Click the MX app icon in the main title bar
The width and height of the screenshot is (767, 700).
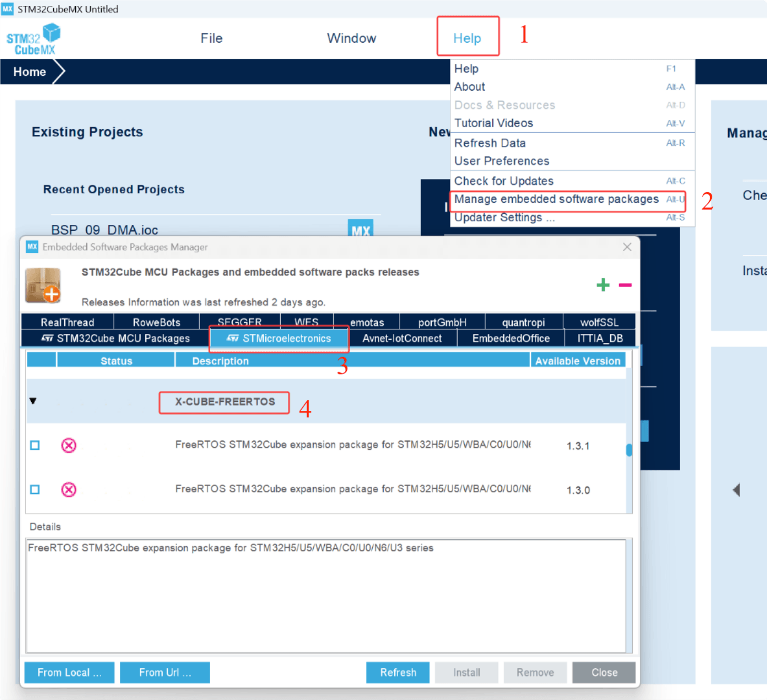click(x=7, y=9)
